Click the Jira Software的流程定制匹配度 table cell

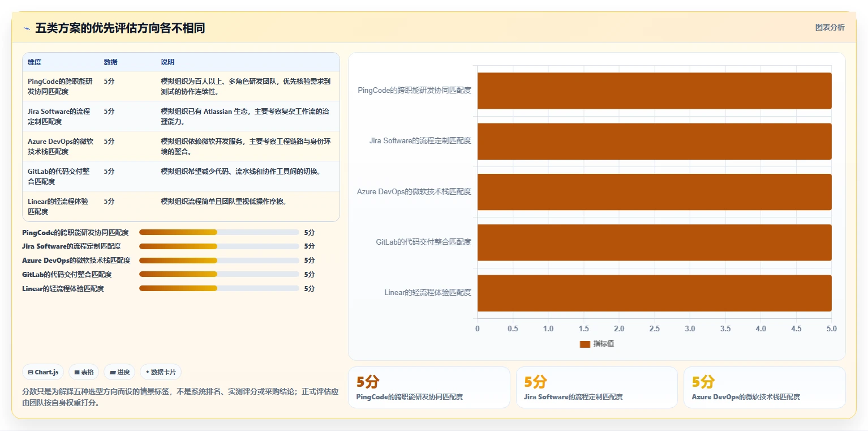coord(61,116)
